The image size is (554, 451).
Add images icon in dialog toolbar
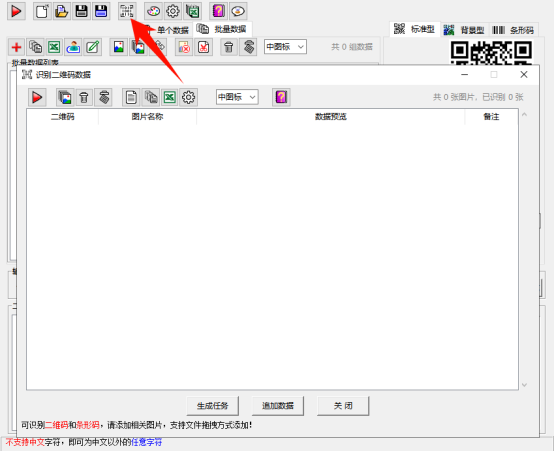tap(65, 97)
